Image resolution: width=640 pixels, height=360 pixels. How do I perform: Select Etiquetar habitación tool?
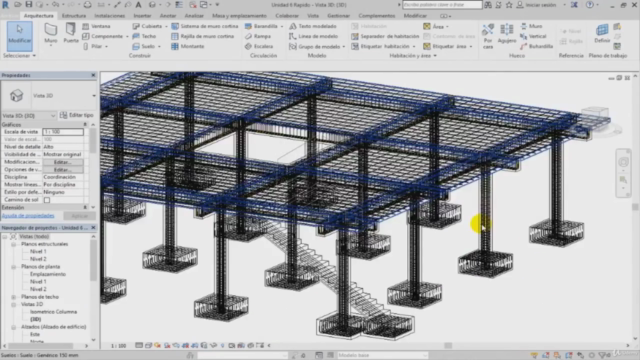[380, 47]
